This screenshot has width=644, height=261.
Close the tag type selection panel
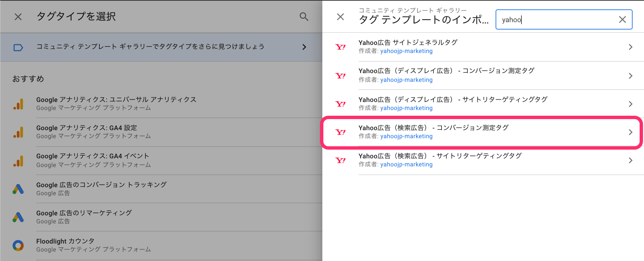[x=18, y=17]
